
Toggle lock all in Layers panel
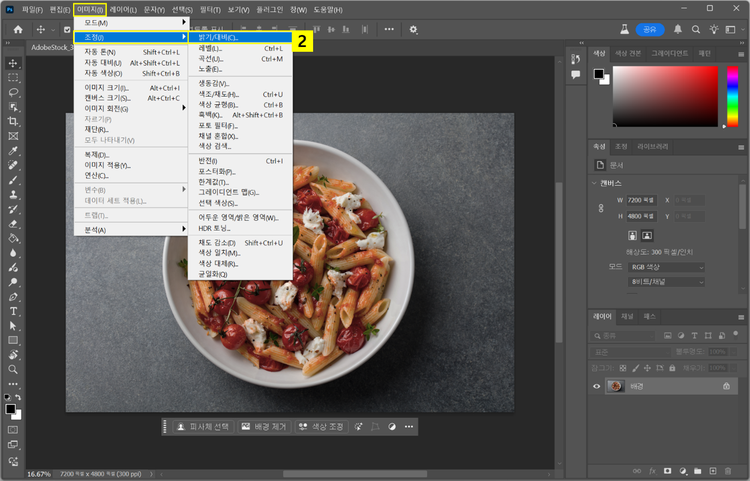tap(672, 368)
